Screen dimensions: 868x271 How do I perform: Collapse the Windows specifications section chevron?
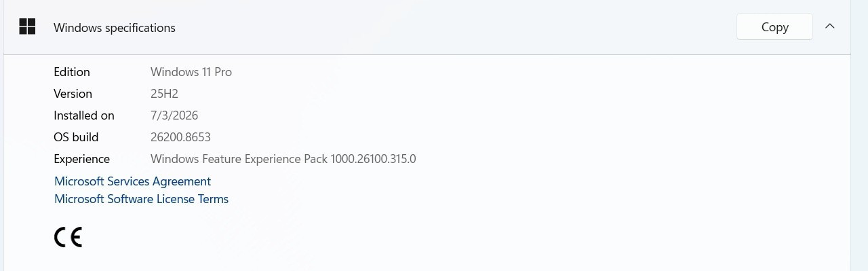pyautogui.click(x=830, y=26)
